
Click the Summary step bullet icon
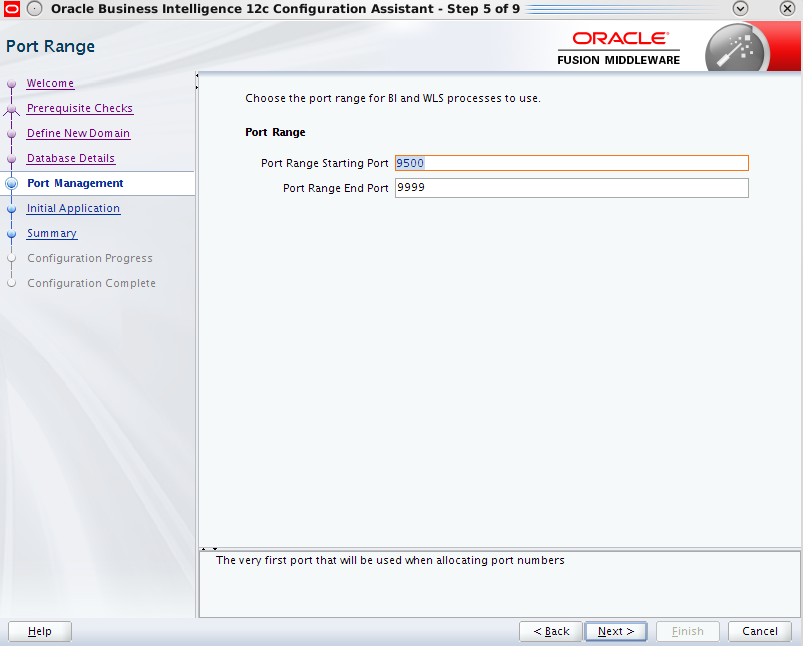tap(11, 234)
